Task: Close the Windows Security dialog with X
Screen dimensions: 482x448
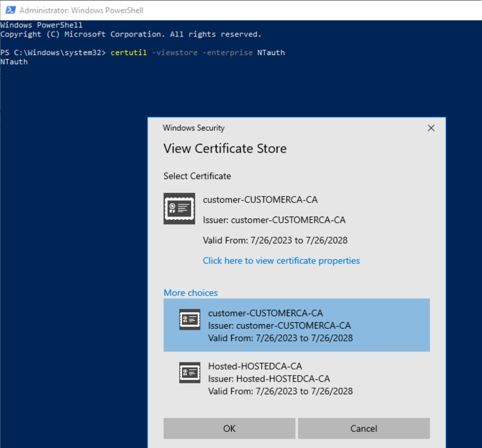Action: [x=431, y=128]
